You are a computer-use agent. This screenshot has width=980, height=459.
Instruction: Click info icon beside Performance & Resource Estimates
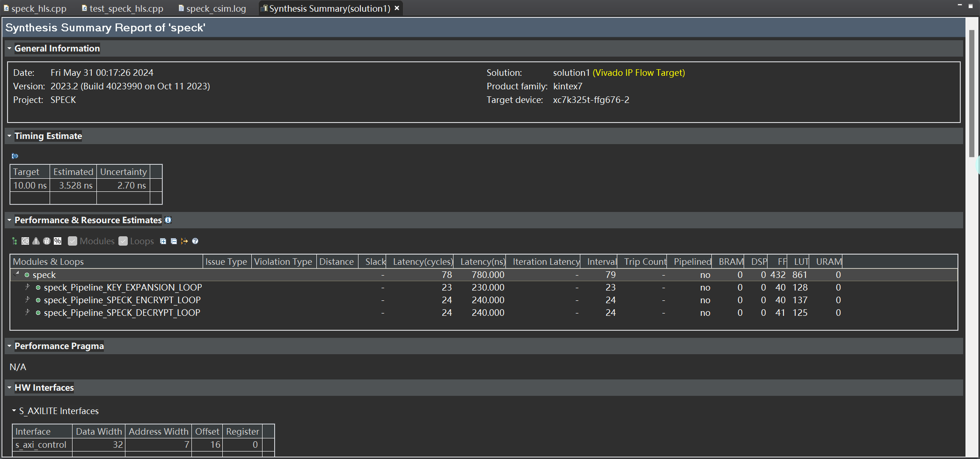pos(168,220)
